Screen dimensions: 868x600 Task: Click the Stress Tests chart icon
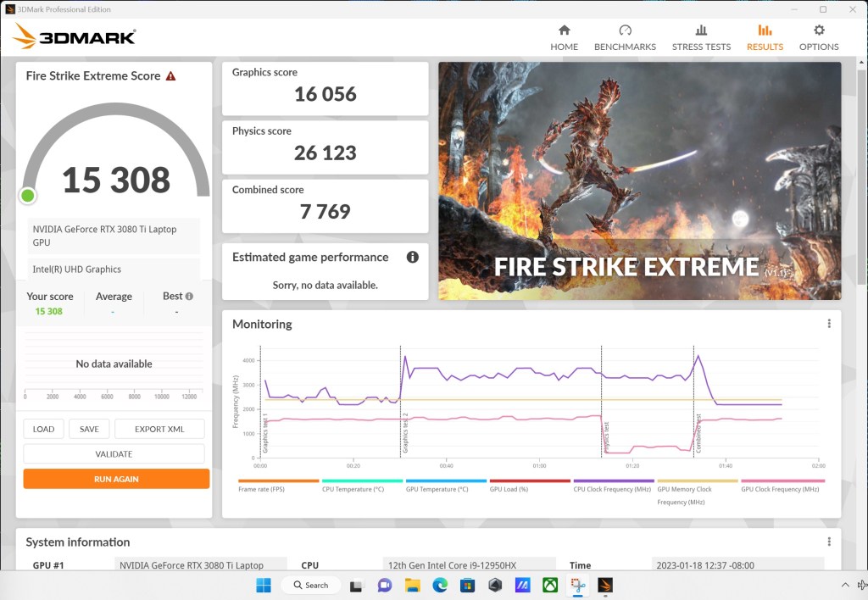pyautogui.click(x=701, y=35)
